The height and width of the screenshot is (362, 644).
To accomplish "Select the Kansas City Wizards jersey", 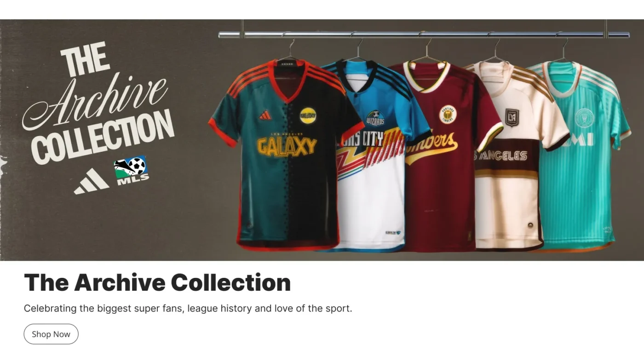I will click(x=374, y=156).
